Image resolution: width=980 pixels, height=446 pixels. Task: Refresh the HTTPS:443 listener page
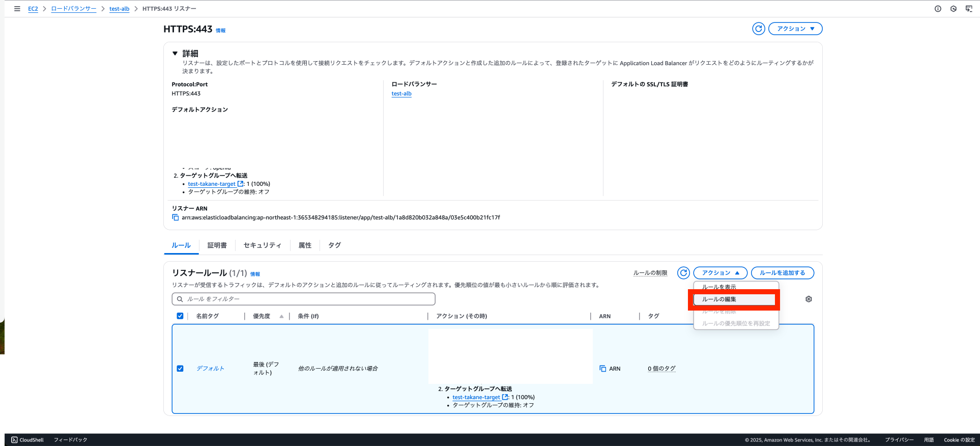[x=758, y=29]
